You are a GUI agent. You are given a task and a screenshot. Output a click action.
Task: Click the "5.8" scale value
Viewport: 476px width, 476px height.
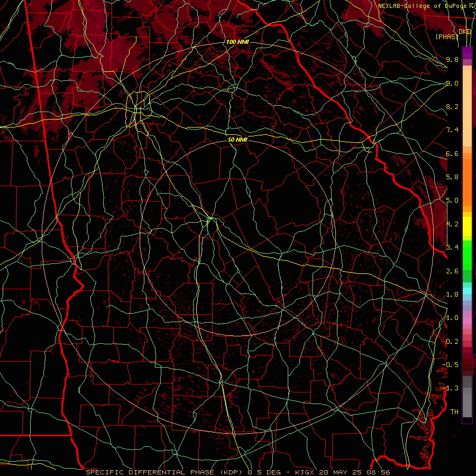click(452, 177)
